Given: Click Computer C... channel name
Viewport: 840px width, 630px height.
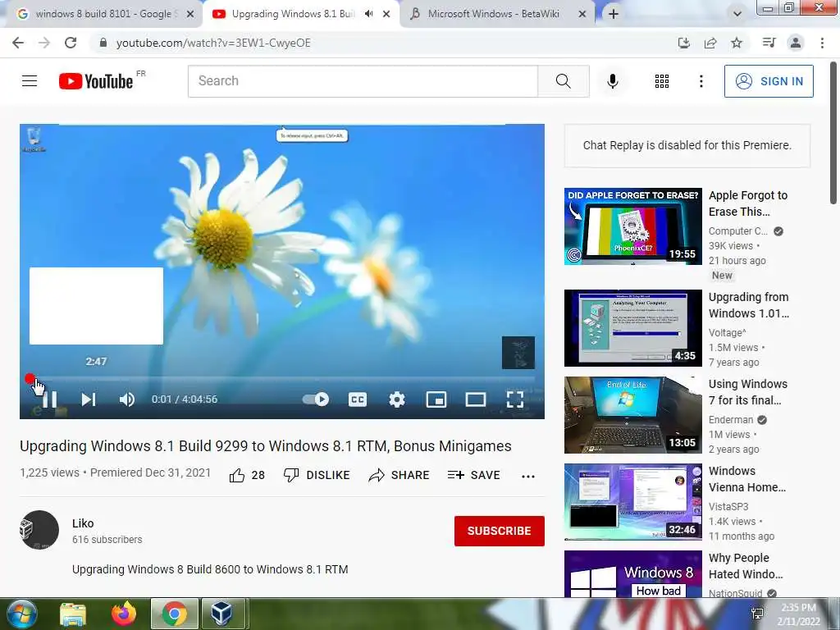Looking at the screenshot, I should click(737, 231).
